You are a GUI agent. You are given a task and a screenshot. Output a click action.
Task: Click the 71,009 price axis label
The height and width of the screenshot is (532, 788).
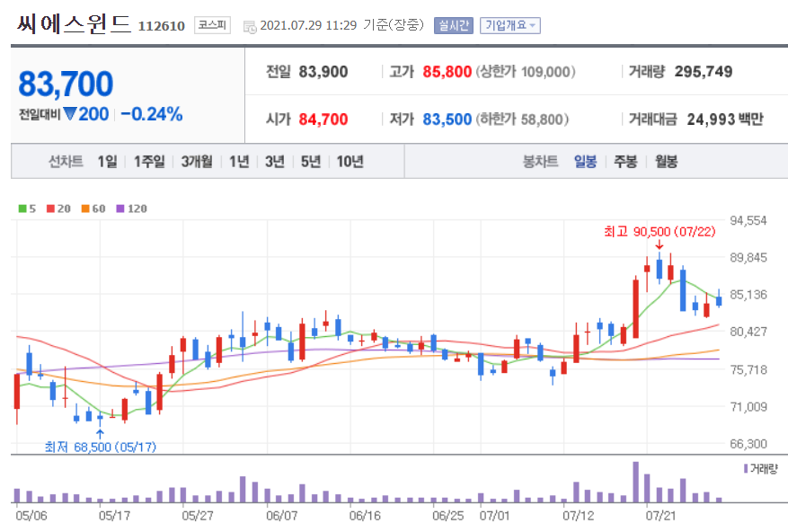(748, 407)
